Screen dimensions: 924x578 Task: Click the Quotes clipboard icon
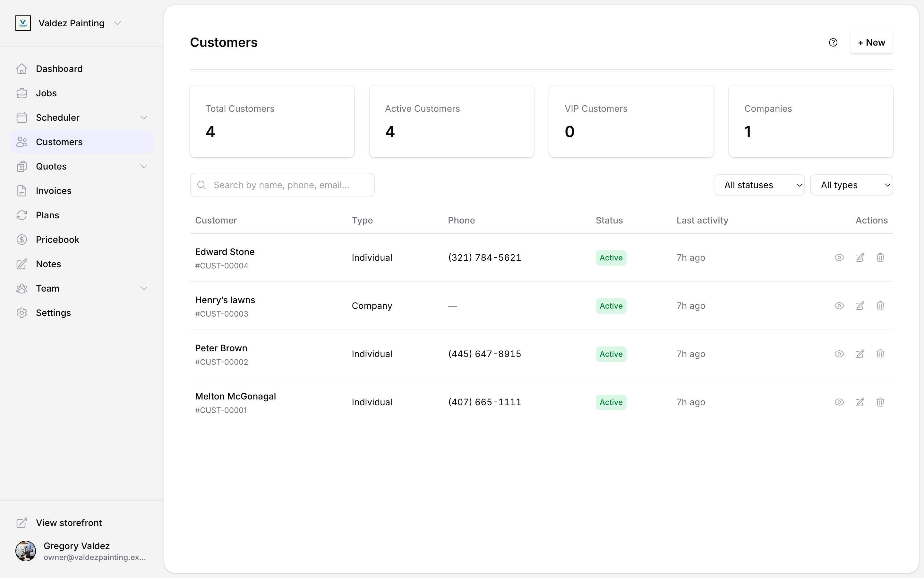pyautogui.click(x=22, y=167)
